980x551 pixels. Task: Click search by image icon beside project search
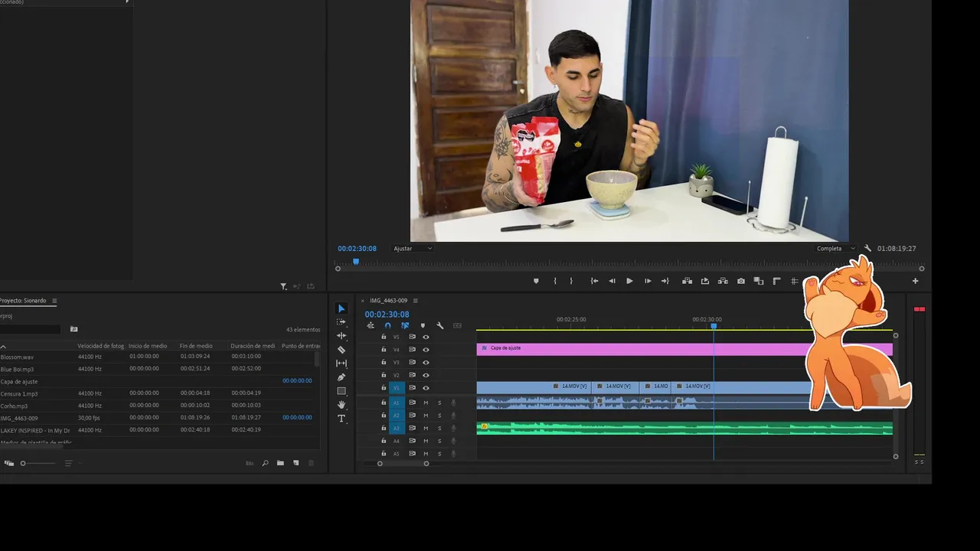click(73, 329)
